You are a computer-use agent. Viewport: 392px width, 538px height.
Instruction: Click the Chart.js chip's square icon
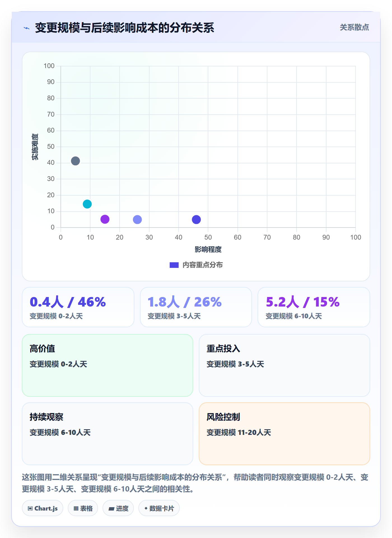point(30,509)
